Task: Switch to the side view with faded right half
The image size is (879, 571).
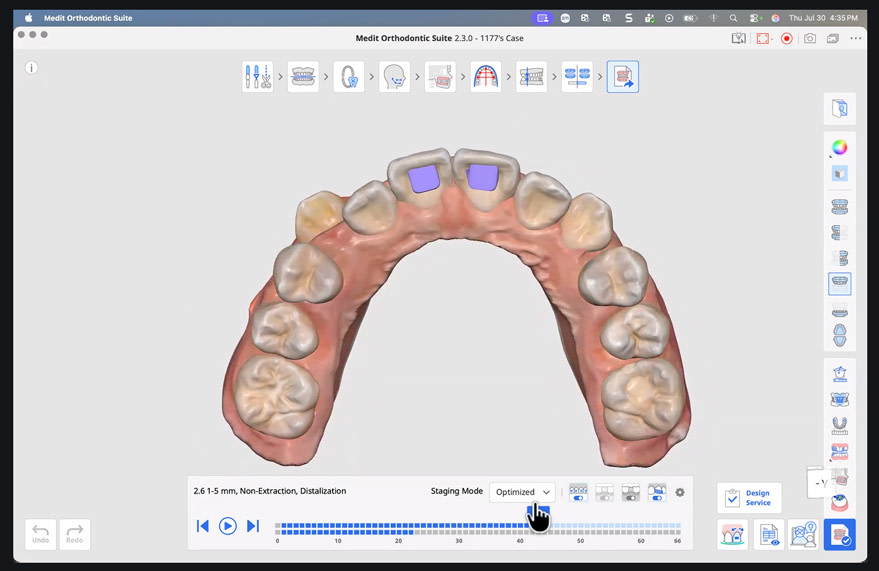Action: [x=839, y=233]
